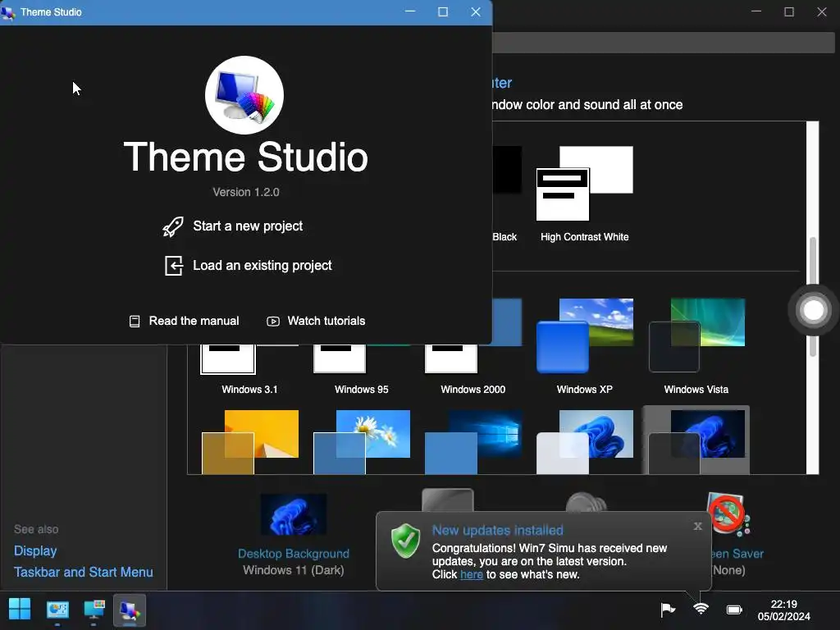Click the tutorials play video icon

pos(273,321)
